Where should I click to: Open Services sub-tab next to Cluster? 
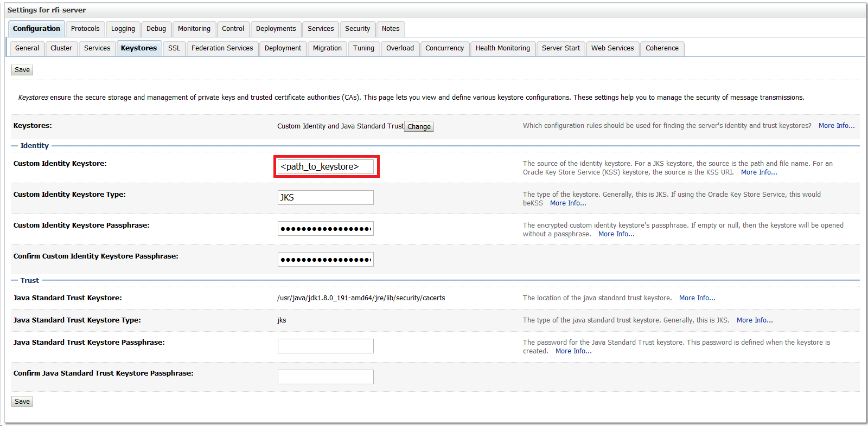(97, 48)
